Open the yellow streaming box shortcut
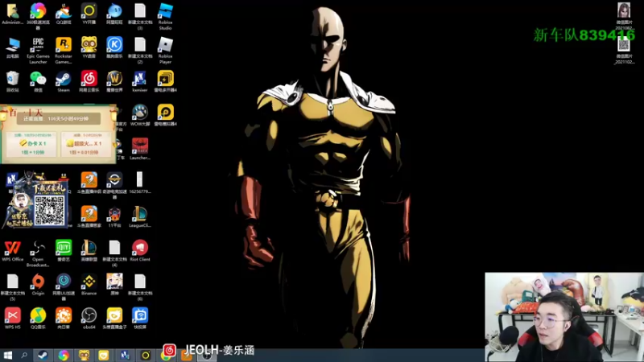This screenshot has width=644, height=362. [x=114, y=319]
